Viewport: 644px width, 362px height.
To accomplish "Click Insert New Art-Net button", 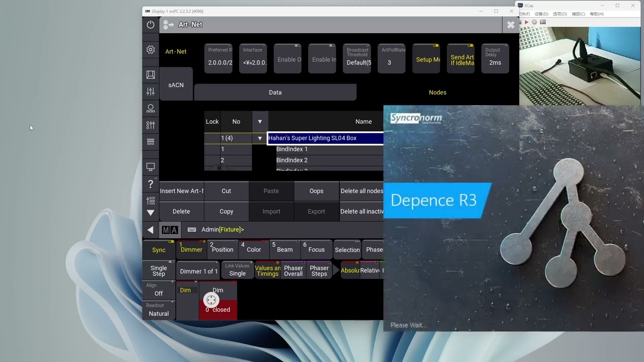I will [x=182, y=191].
